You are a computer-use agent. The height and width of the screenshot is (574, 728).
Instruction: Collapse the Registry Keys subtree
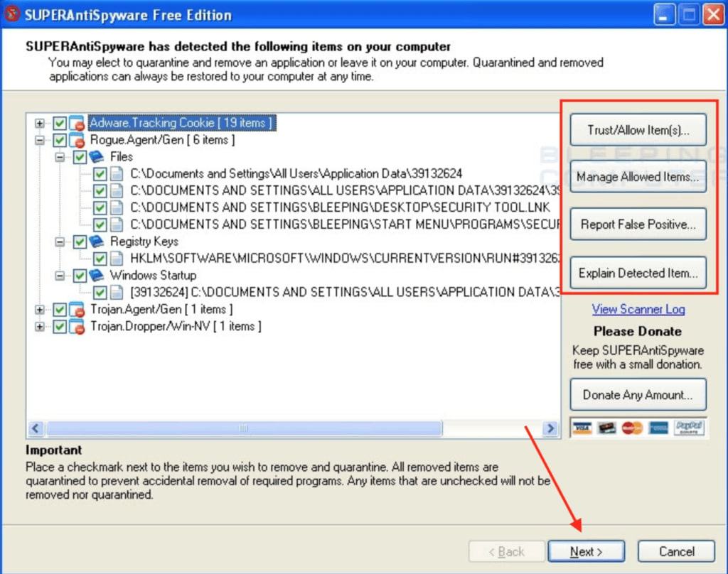pos(60,242)
